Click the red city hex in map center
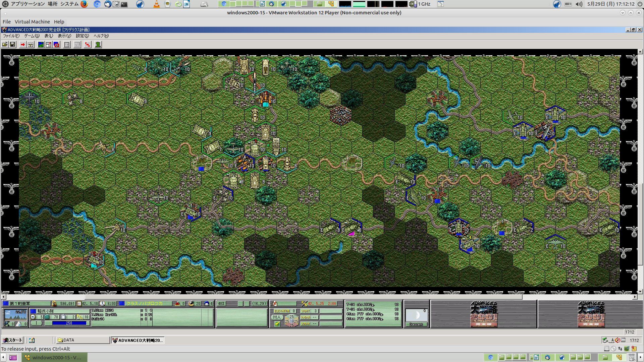The image size is (644, 362). tap(340, 115)
